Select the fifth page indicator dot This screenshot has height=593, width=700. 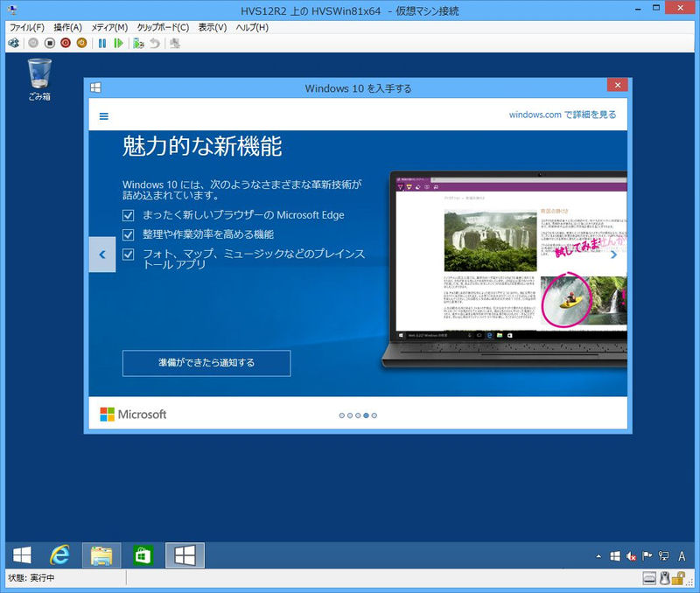pos(374,415)
